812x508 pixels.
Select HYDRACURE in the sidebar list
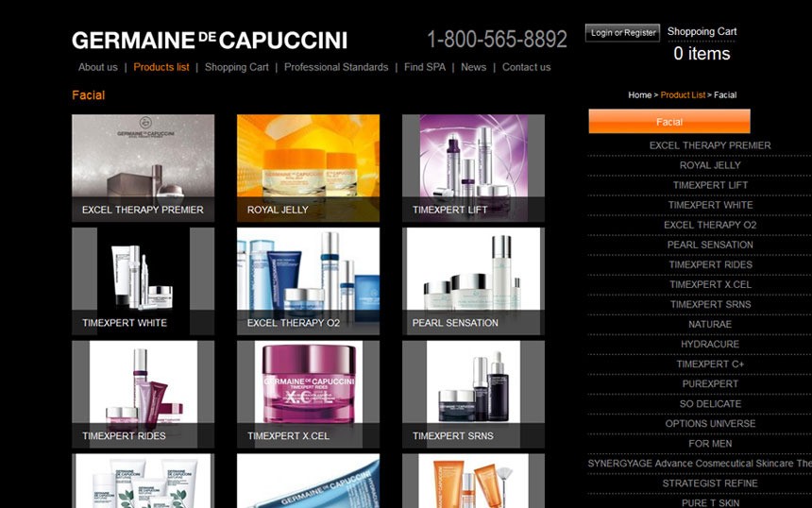710,344
